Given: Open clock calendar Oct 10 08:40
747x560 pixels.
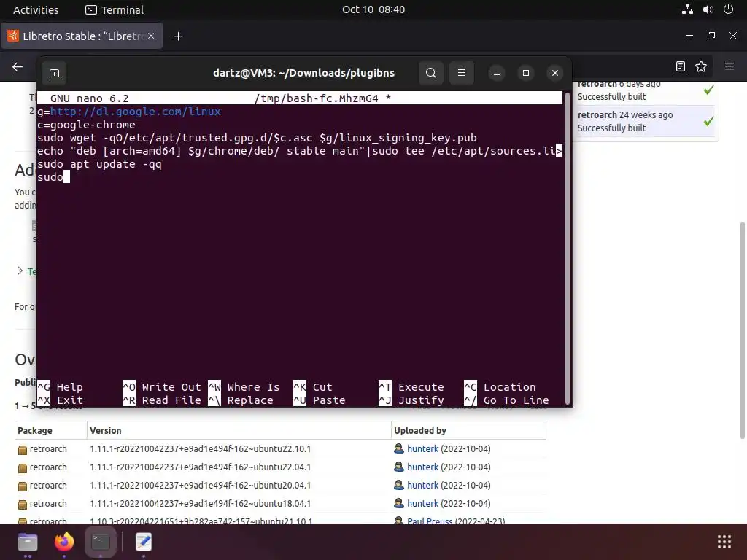Looking at the screenshot, I should (373, 9).
